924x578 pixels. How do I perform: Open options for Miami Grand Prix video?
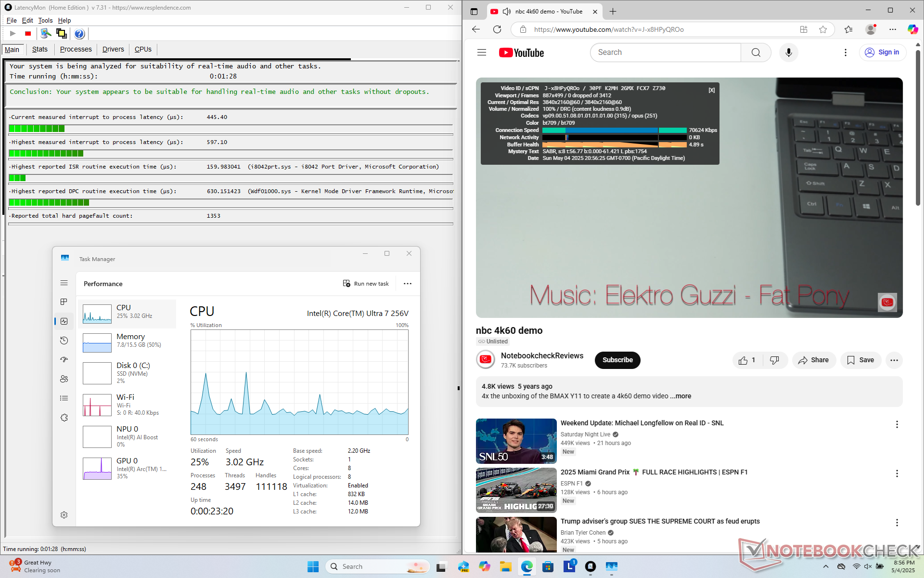point(897,473)
